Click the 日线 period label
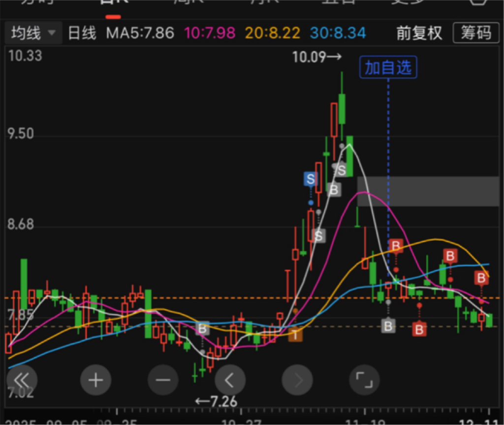 point(82,33)
